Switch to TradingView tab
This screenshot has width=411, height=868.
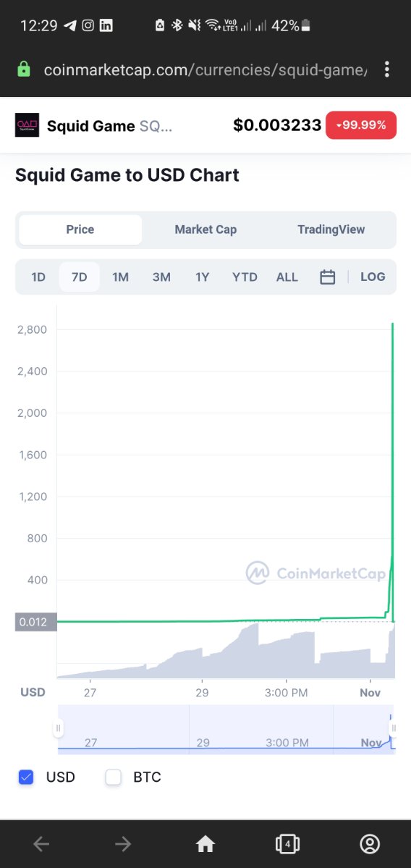click(x=331, y=229)
